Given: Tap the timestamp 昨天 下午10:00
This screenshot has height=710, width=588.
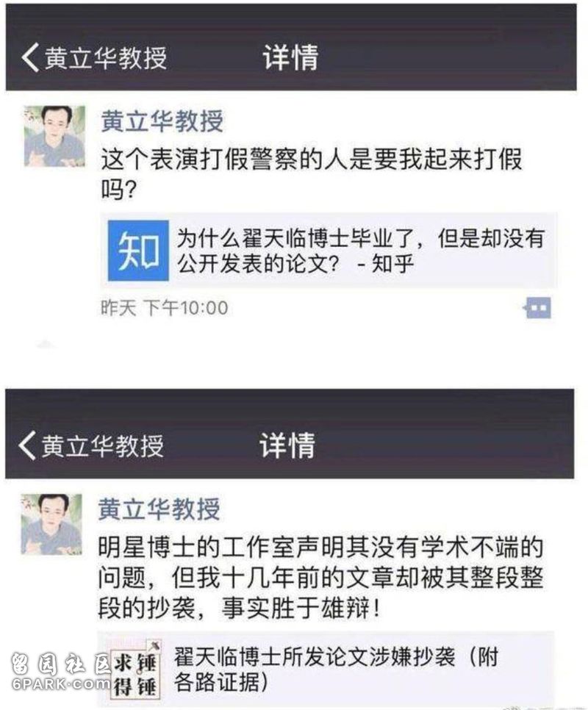Looking at the screenshot, I should 165,308.
